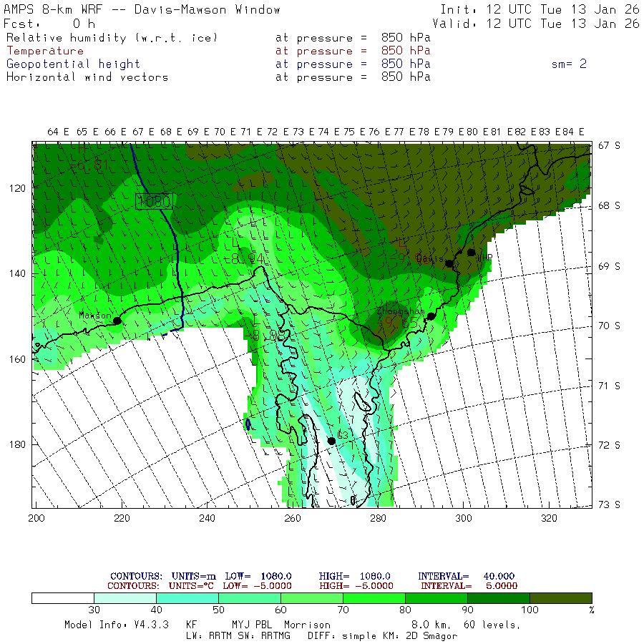Click the red 'LOW= -5.0000' value
The width and height of the screenshot is (644, 644).
[x=257, y=586]
